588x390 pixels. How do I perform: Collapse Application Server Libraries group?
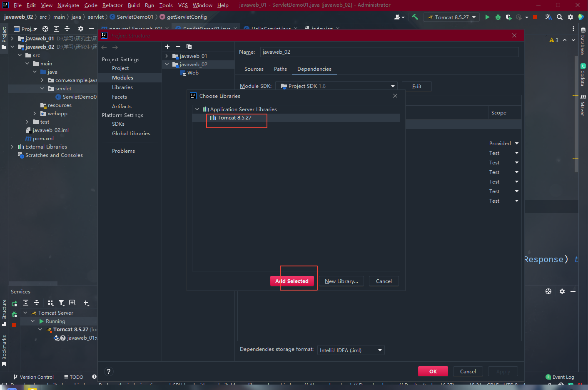(197, 109)
